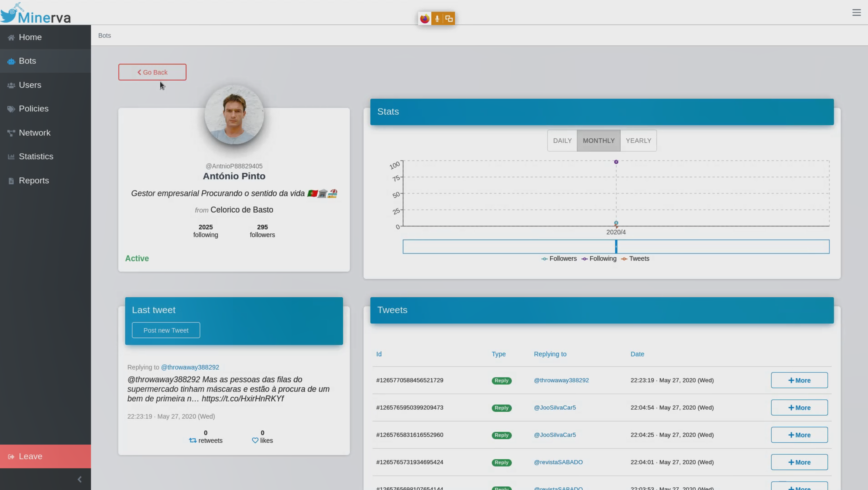Expand More for tweet #1265770588456521729
This screenshot has height=490, width=868.
799,380
